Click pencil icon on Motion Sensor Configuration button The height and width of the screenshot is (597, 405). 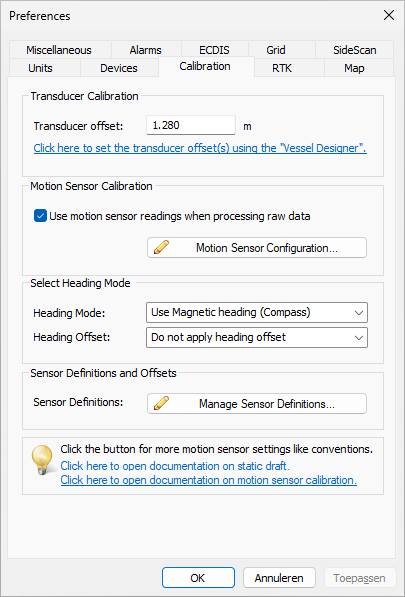(x=161, y=247)
